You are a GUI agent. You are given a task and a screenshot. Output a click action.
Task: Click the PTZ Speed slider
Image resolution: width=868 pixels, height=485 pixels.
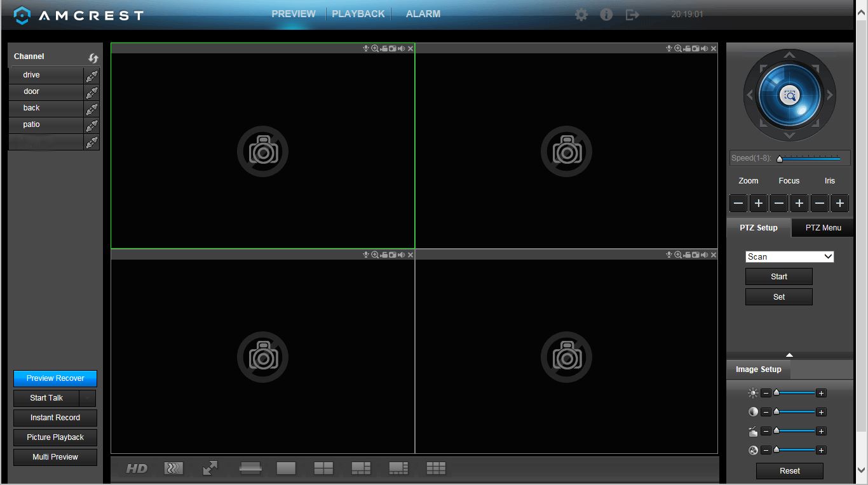pos(809,158)
